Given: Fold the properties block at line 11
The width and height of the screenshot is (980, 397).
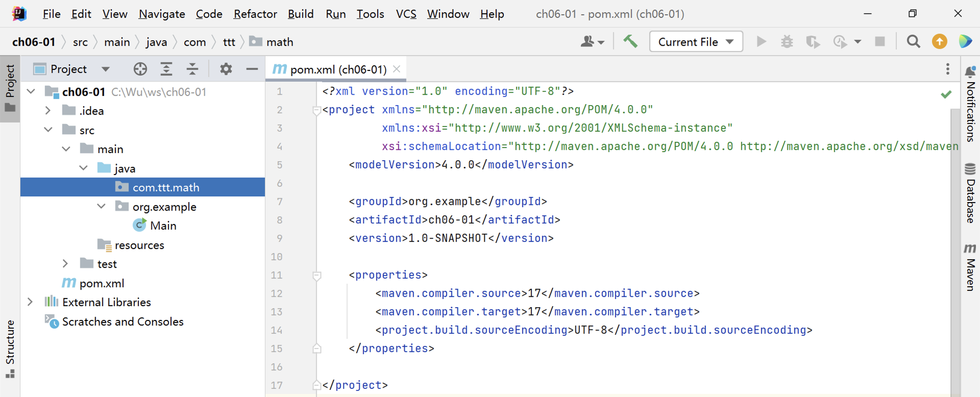Looking at the screenshot, I should click(x=316, y=275).
